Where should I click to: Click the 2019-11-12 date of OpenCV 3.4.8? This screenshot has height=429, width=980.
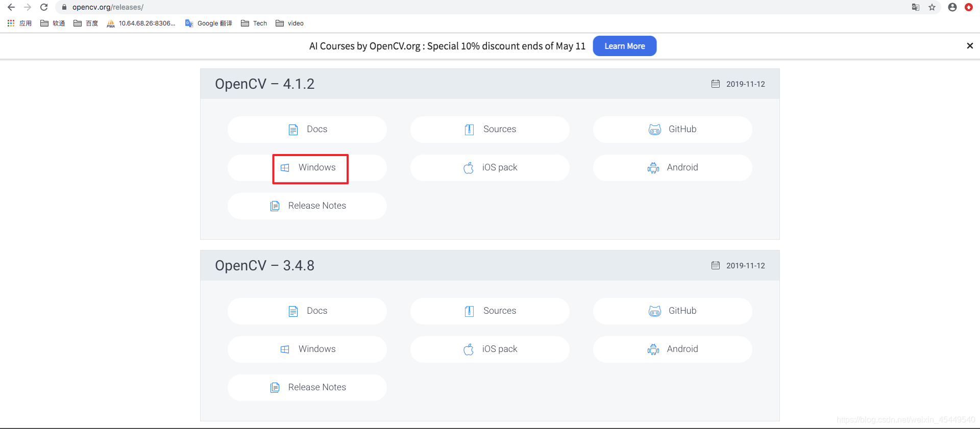pyautogui.click(x=745, y=266)
